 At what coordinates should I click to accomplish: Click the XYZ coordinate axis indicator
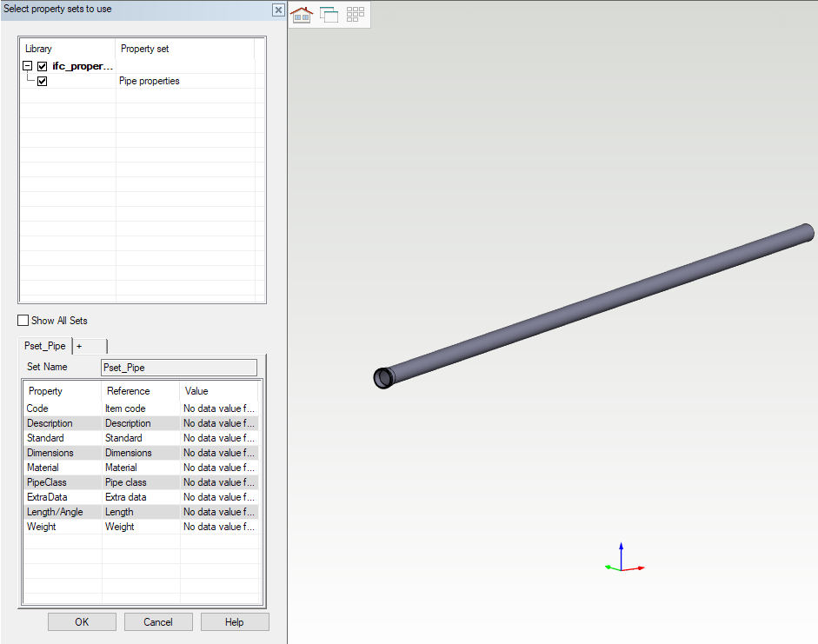pyautogui.click(x=622, y=560)
